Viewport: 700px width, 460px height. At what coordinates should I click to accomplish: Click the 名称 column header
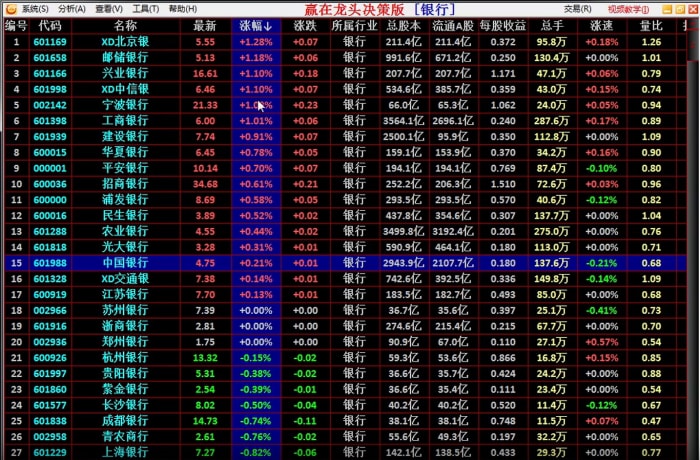[125, 26]
